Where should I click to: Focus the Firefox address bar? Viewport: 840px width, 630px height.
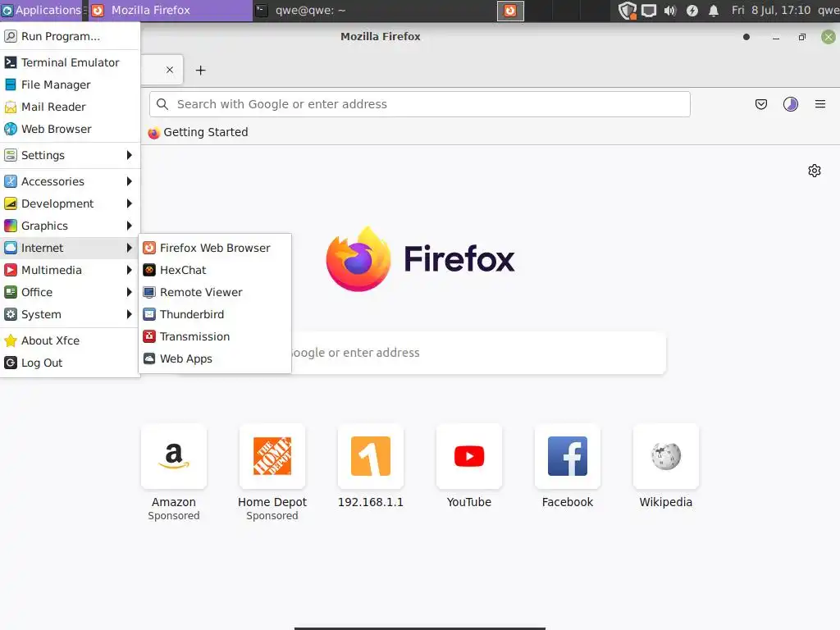419,104
